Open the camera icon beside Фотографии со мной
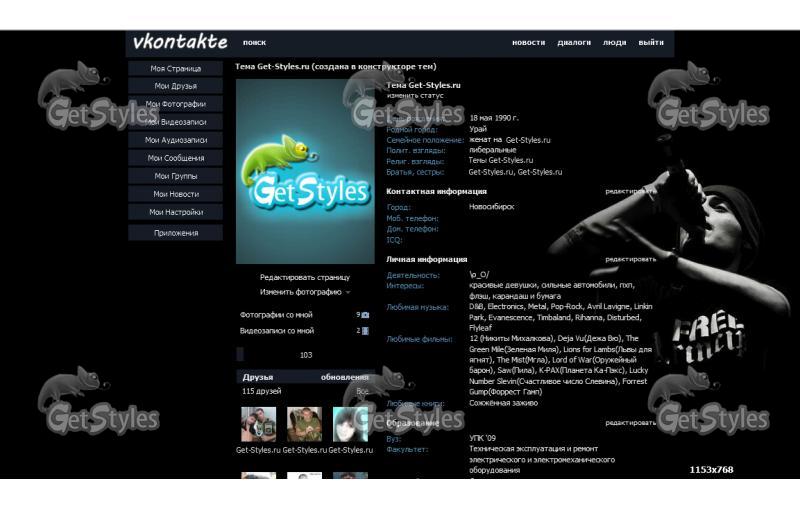This screenshot has width=800, height=509. point(365,315)
